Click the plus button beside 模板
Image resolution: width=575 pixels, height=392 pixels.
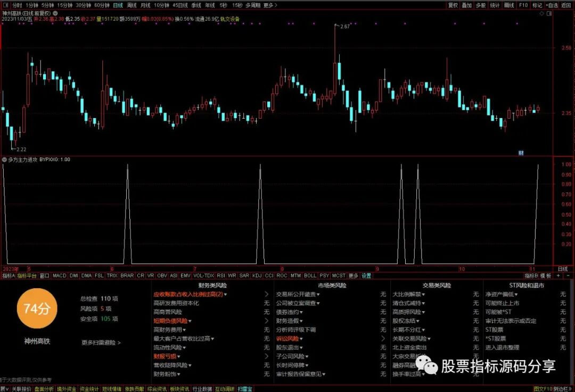click(558, 276)
